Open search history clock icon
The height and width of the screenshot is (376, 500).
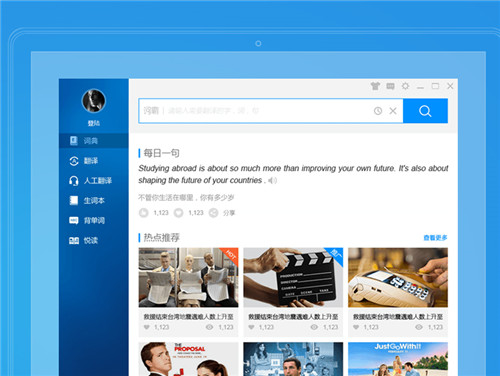tap(378, 111)
